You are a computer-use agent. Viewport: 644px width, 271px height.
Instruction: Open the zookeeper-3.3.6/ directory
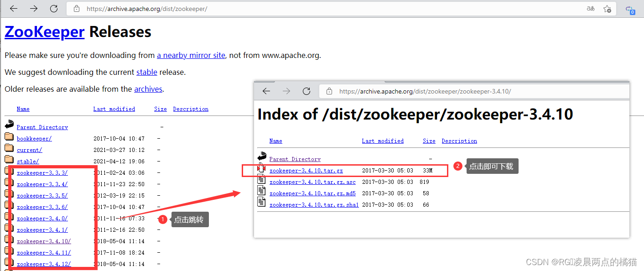(x=42, y=207)
